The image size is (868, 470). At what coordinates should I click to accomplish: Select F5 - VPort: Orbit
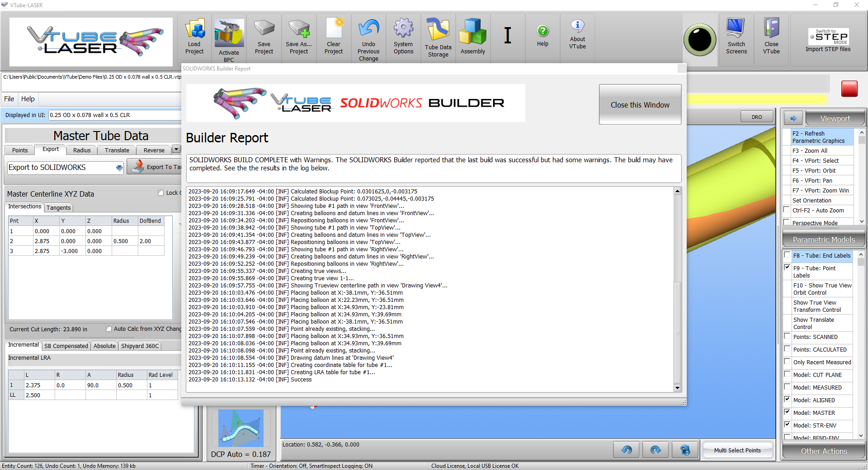[x=822, y=170]
